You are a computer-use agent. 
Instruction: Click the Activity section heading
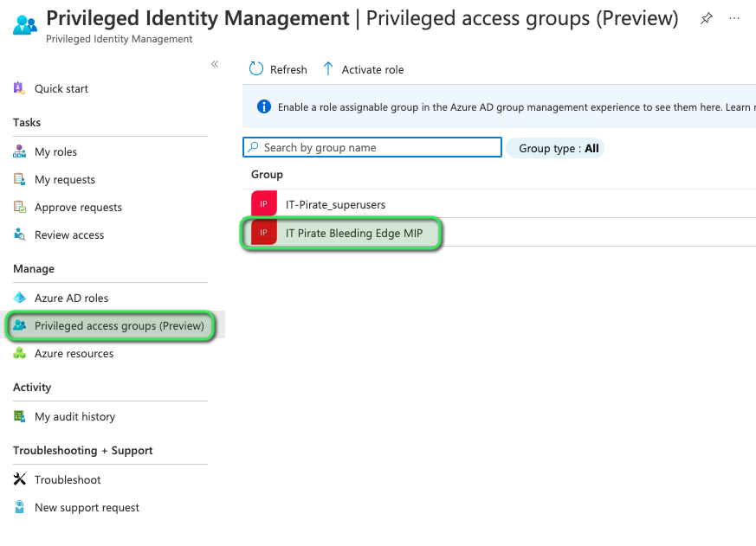[x=32, y=388]
